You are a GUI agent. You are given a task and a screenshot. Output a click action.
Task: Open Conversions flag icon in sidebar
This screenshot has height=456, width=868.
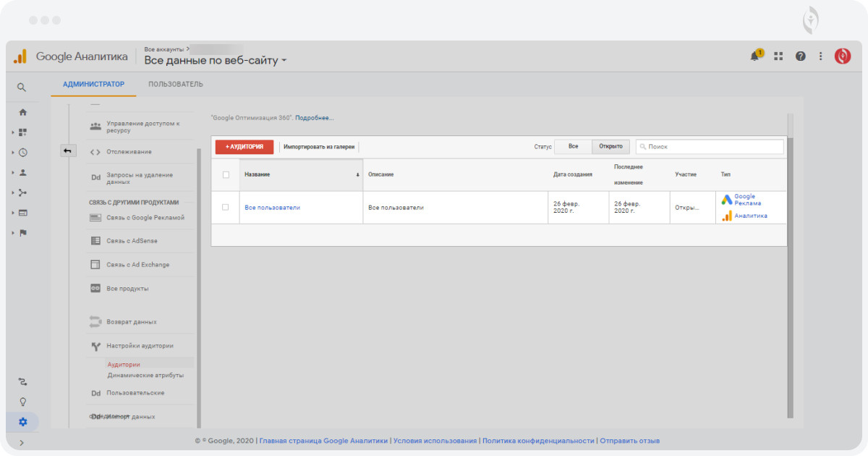point(22,232)
